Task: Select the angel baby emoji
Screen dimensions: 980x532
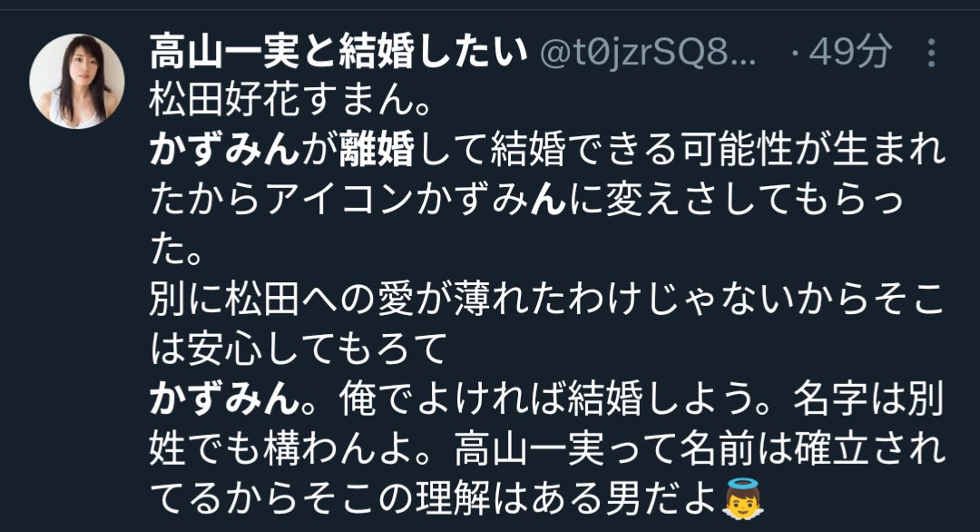Action: 743,499
